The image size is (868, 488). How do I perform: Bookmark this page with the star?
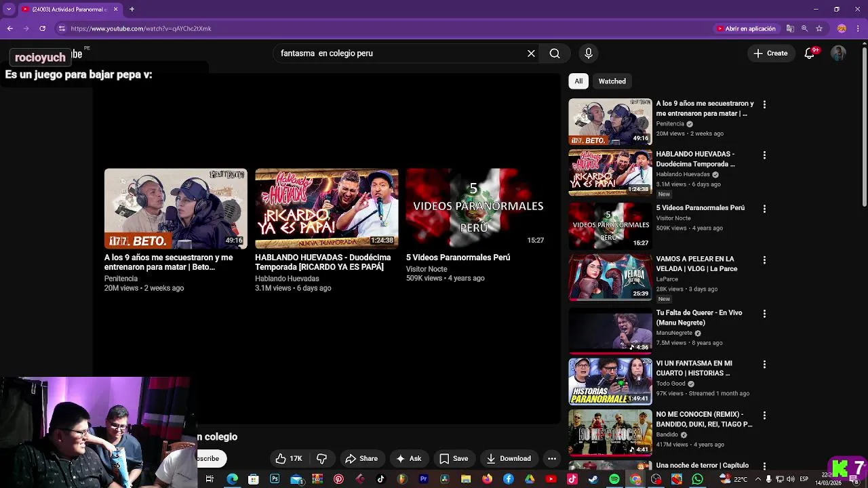[x=819, y=28]
